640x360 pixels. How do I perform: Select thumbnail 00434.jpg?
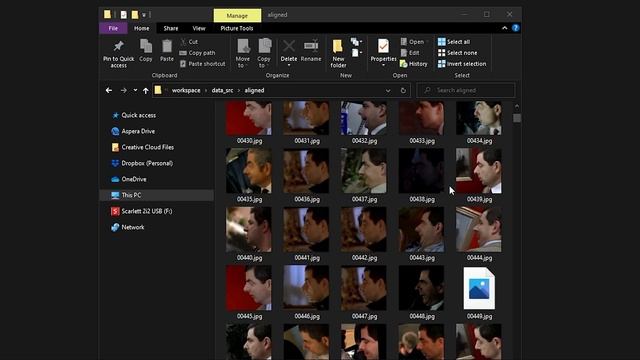click(479, 118)
